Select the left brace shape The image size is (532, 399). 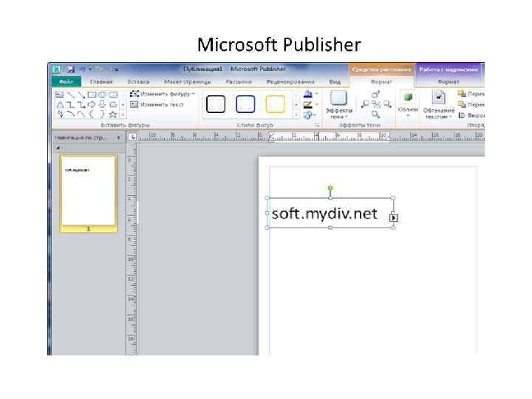tap(92, 115)
